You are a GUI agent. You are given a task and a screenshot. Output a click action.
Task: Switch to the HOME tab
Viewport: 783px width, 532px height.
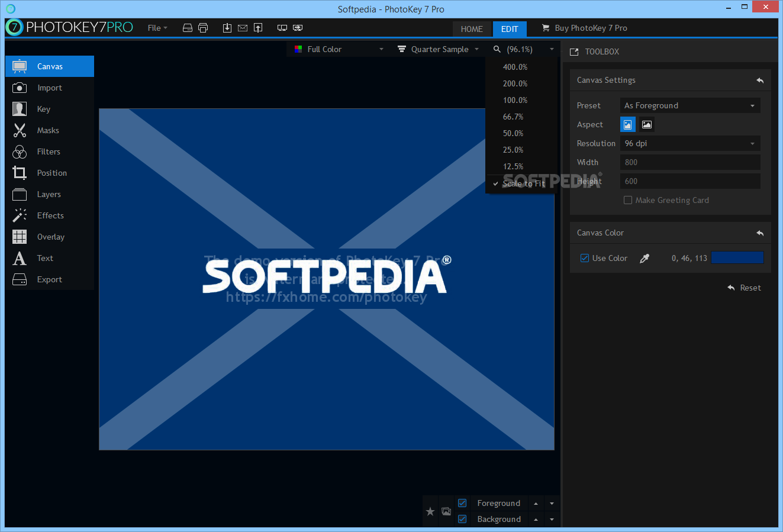(472, 29)
